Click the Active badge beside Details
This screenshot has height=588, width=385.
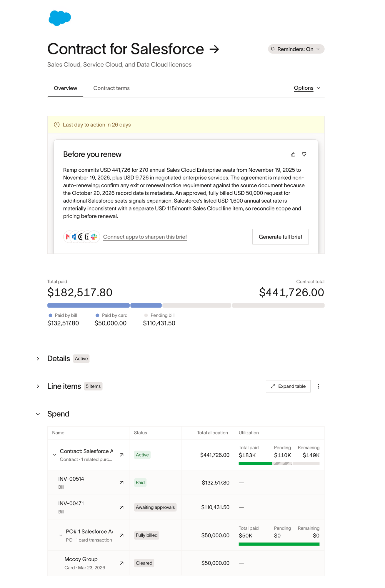[x=81, y=359]
